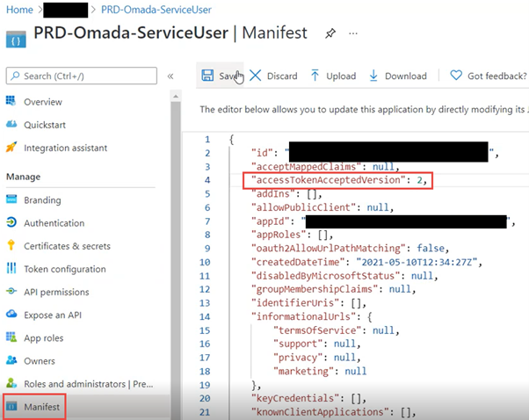The height and width of the screenshot is (420, 529).
Task: Click the Home breadcrumb link
Action: (x=19, y=10)
